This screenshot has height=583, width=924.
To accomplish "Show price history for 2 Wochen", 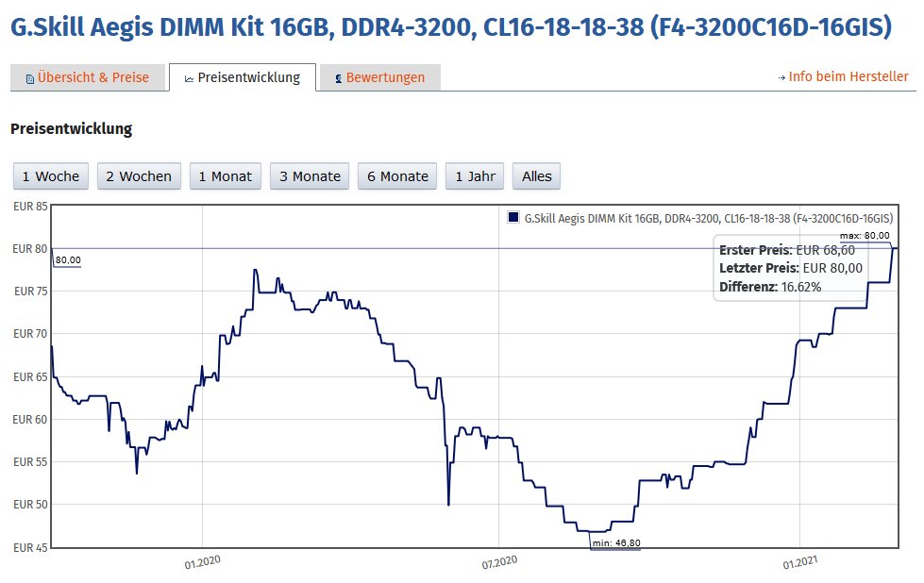I will 139,176.
